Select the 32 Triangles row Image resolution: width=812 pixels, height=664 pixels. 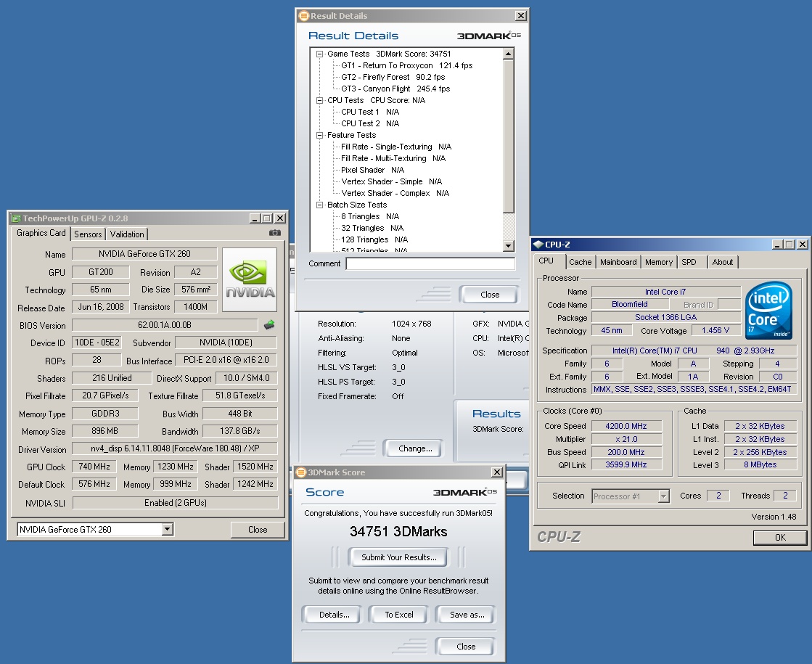pos(372,228)
